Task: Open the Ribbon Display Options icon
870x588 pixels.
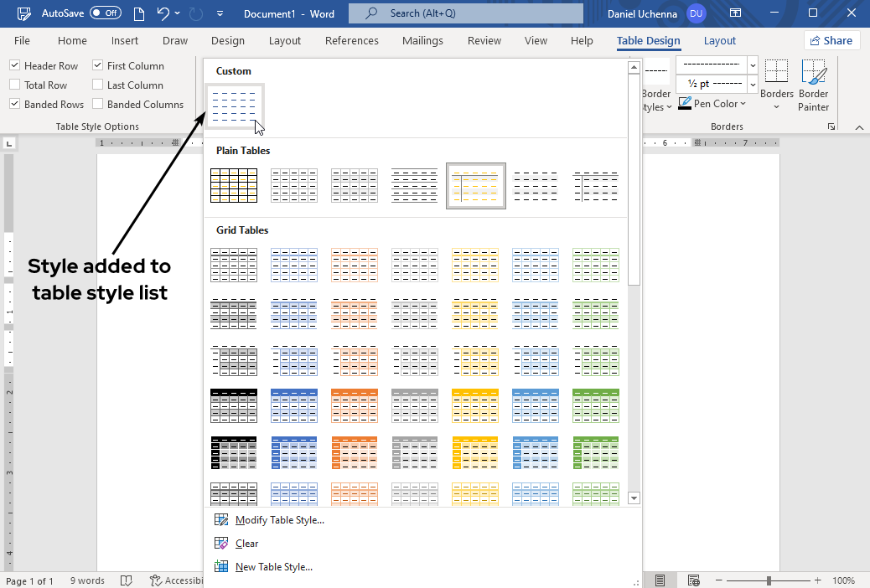Action: point(735,13)
